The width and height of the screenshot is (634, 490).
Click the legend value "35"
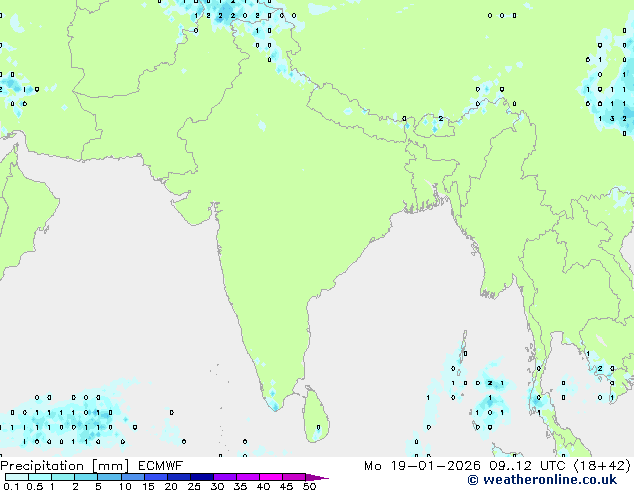point(240,486)
